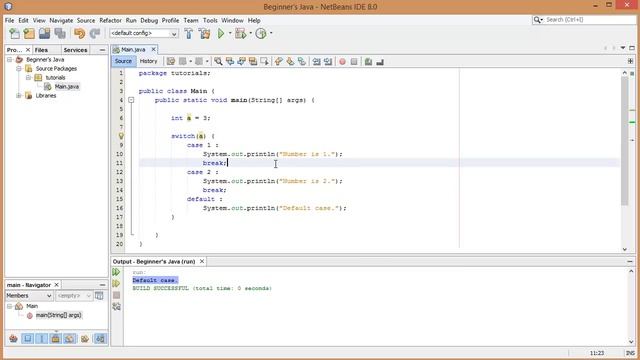
Task: Click the Uncomment icon in the editor toolbar
Action: point(380,62)
